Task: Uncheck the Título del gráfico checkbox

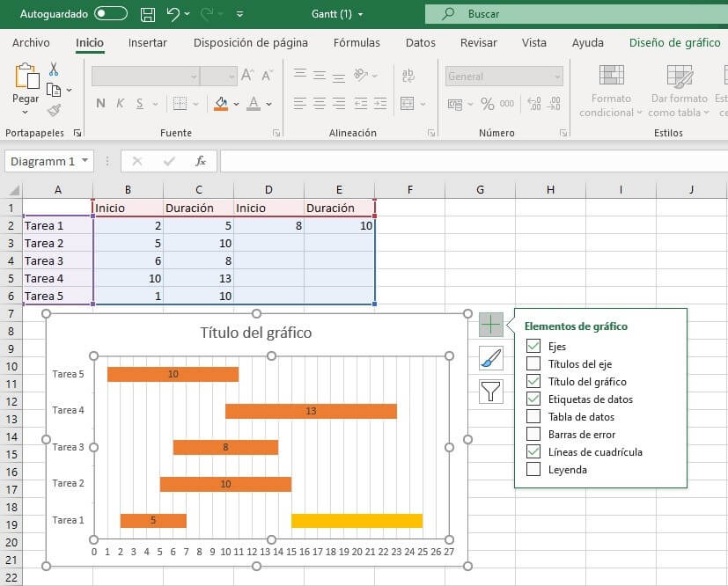Action: (x=533, y=381)
